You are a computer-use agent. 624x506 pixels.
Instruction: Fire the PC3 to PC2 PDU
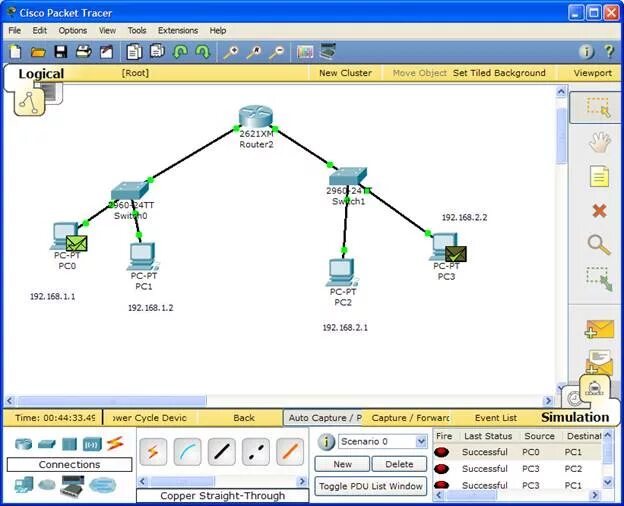[441, 469]
